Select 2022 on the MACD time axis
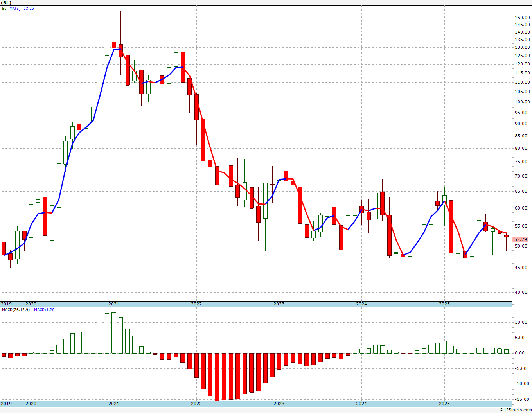 click(196, 404)
